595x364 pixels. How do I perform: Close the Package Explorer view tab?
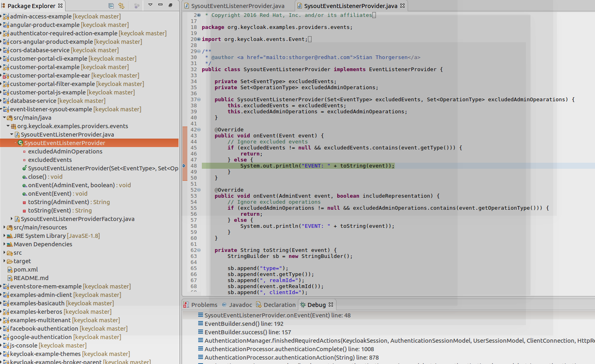[x=60, y=6]
